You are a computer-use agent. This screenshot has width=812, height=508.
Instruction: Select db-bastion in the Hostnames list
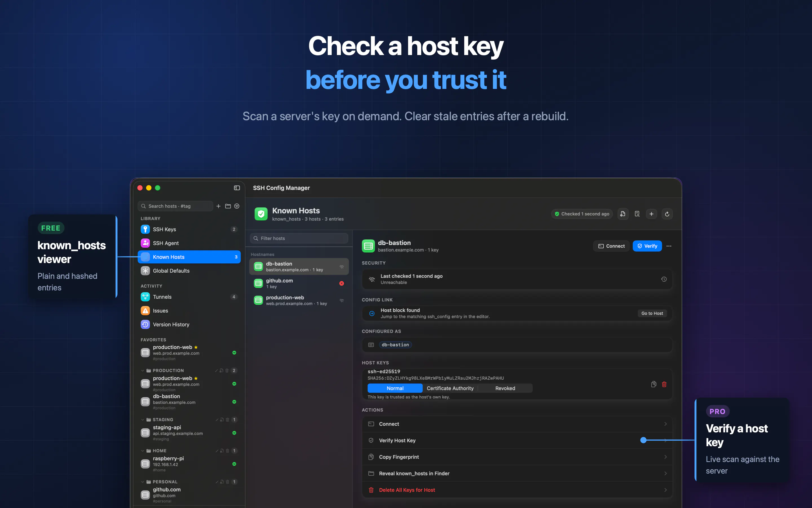pos(299,266)
